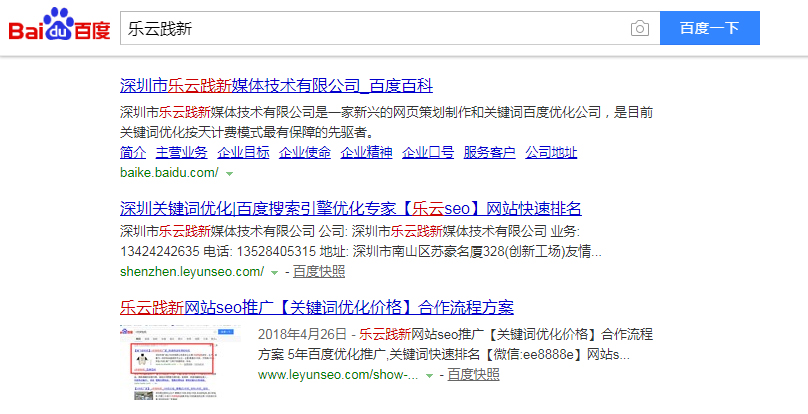The height and width of the screenshot is (414, 808).
Task: Expand dropdown arrow beside shenzhen.leyunseo.com
Action: coord(275,272)
